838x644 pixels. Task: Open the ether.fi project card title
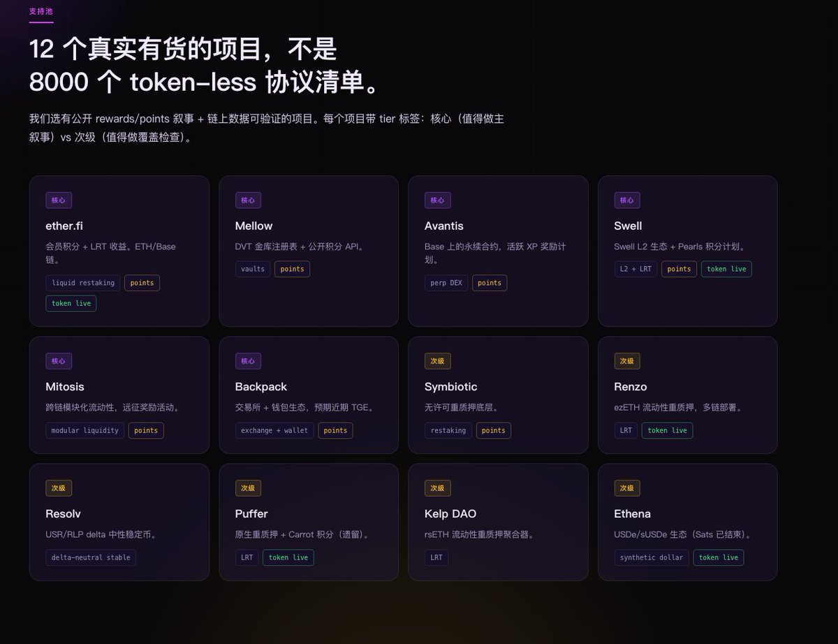click(x=64, y=226)
